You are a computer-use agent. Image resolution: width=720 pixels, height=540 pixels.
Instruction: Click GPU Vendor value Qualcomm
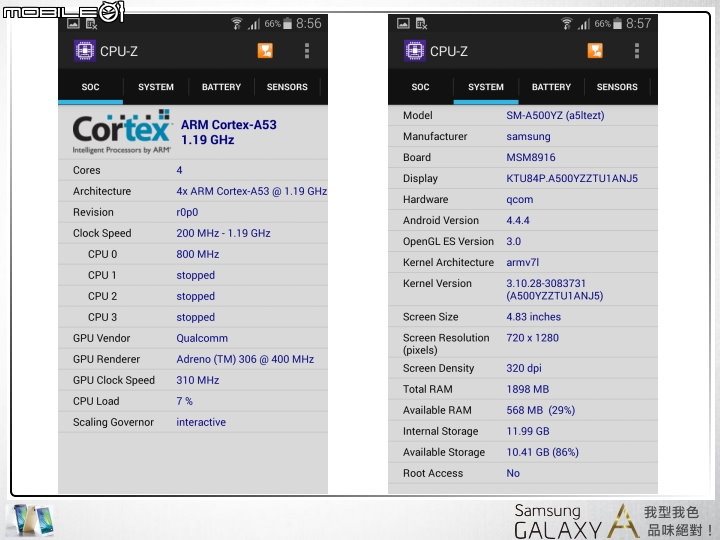pos(202,338)
